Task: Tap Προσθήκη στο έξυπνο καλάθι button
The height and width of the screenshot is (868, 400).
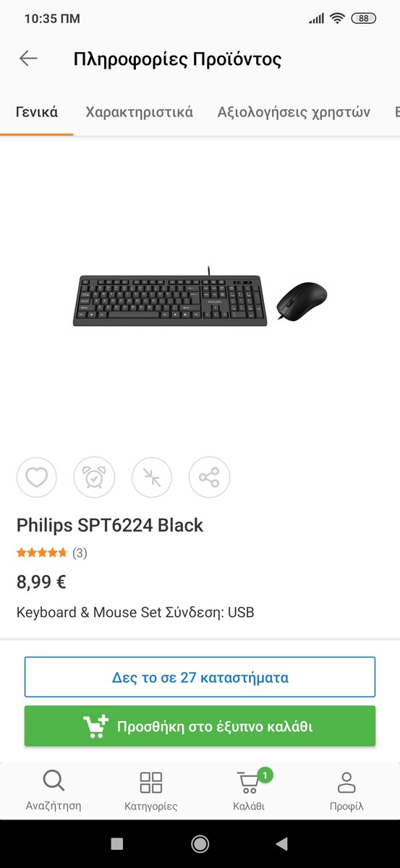Action: (x=200, y=726)
